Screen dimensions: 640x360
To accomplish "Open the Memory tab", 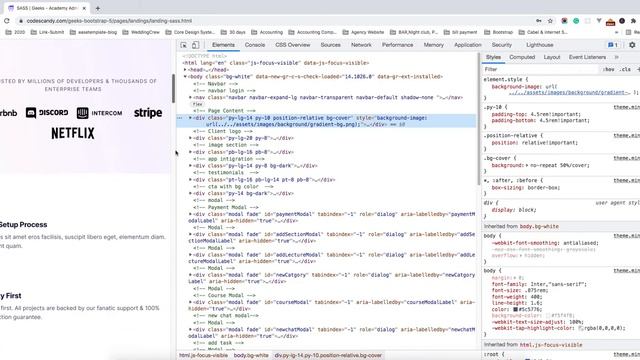I will [433, 45].
